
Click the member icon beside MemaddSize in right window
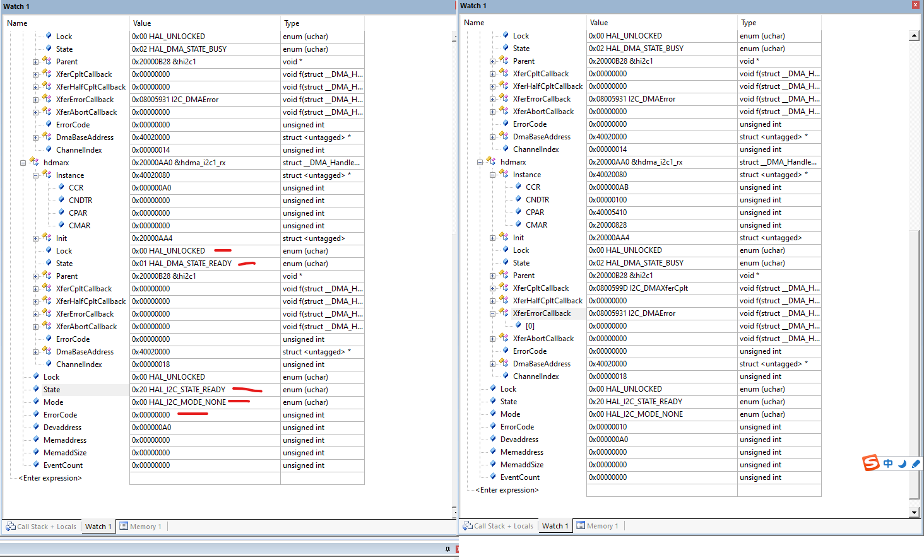[x=493, y=464]
